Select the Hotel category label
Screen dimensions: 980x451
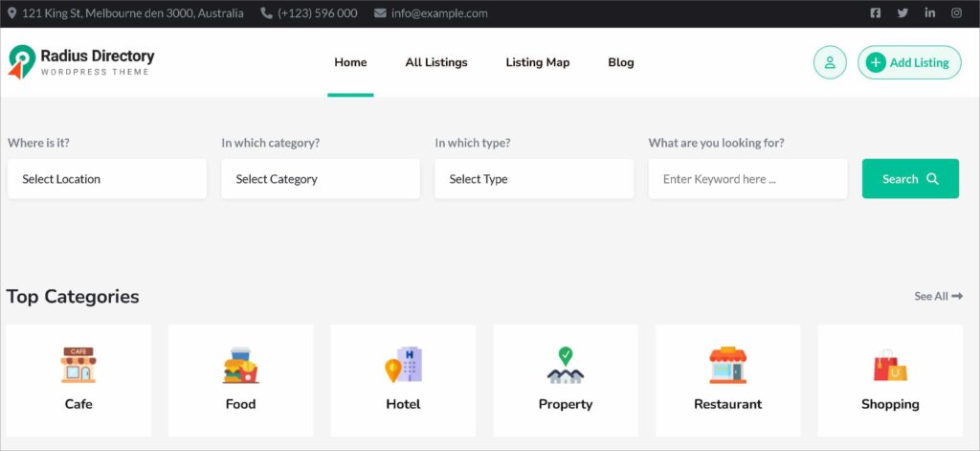click(x=403, y=404)
